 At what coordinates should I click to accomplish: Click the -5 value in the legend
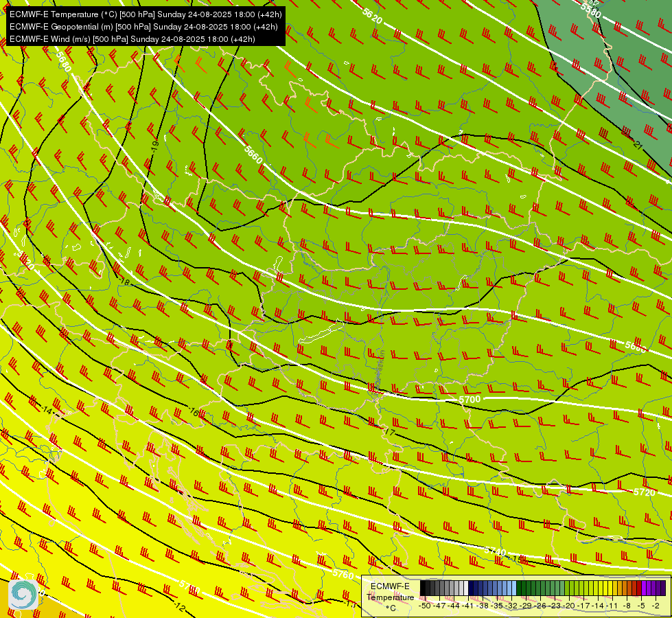coord(641,606)
